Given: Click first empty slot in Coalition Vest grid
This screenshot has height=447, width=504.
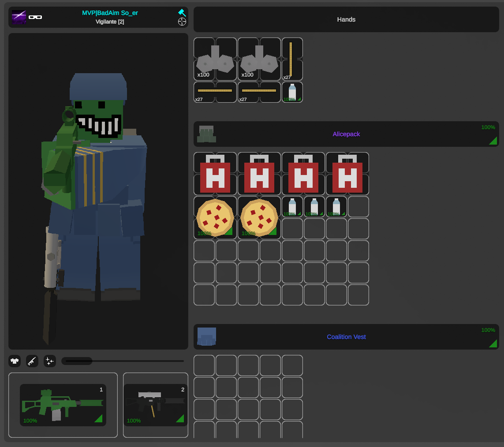Looking at the screenshot, I should click(204, 365).
